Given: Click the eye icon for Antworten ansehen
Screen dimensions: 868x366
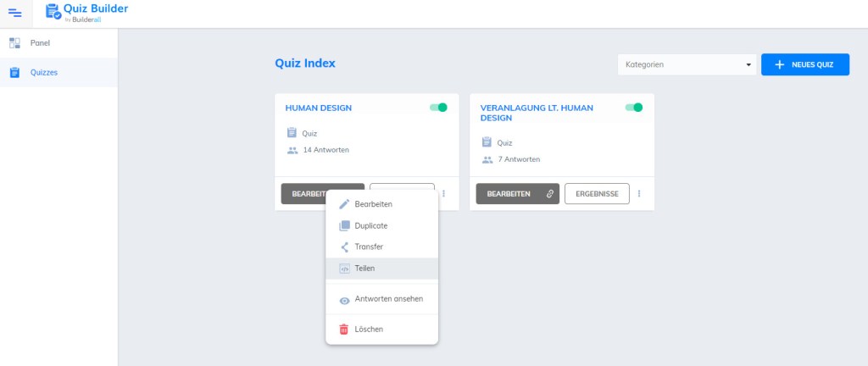Looking at the screenshot, I should coord(344,300).
